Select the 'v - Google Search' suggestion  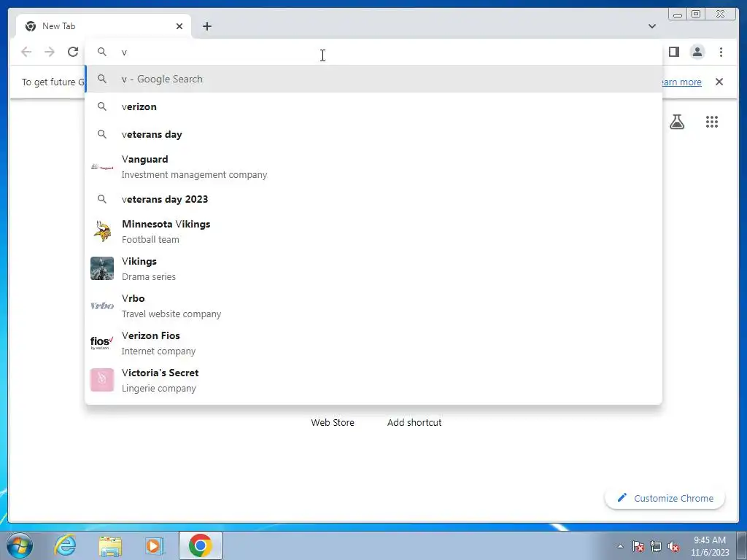click(x=373, y=79)
